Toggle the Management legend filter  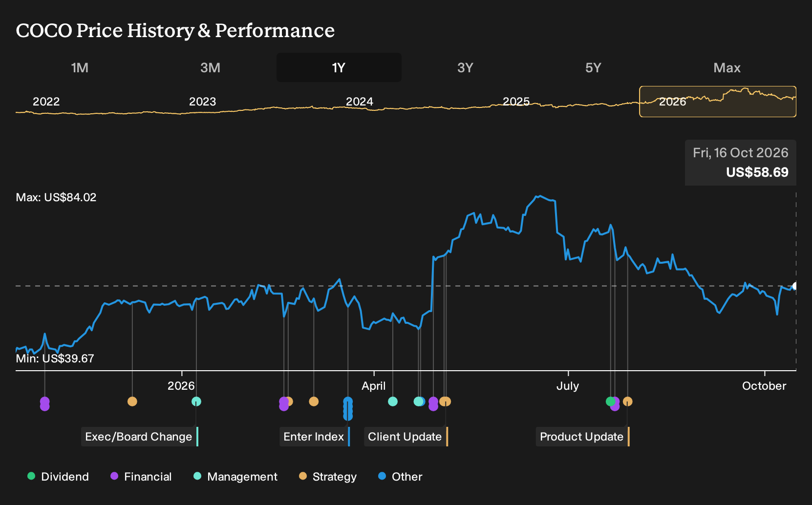click(x=235, y=477)
